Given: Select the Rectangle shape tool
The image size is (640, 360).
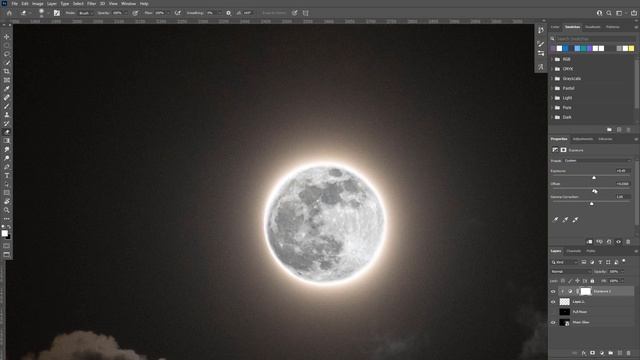Looking at the screenshot, I should 7,193.
